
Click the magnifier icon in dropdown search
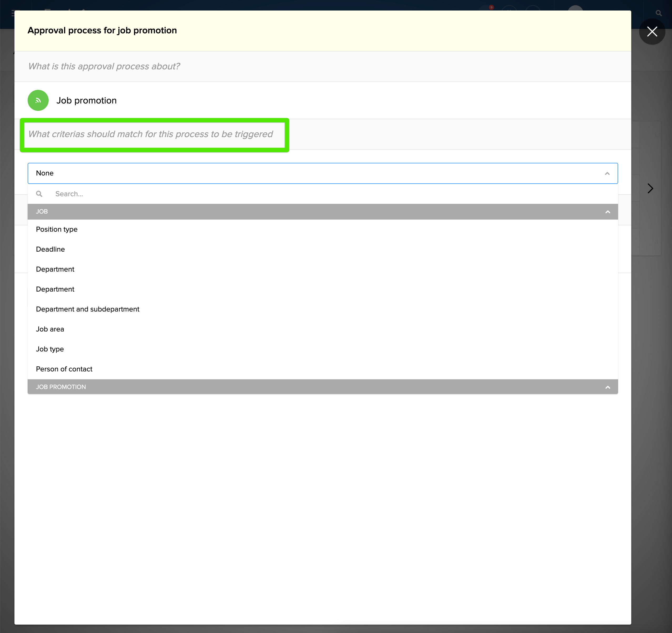tap(39, 194)
